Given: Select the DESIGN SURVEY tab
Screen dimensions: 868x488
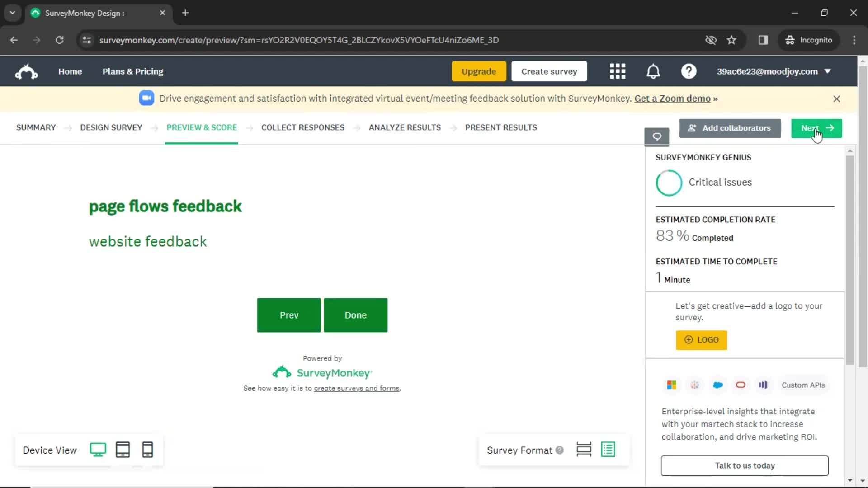Looking at the screenshot, I should (111, 127).
